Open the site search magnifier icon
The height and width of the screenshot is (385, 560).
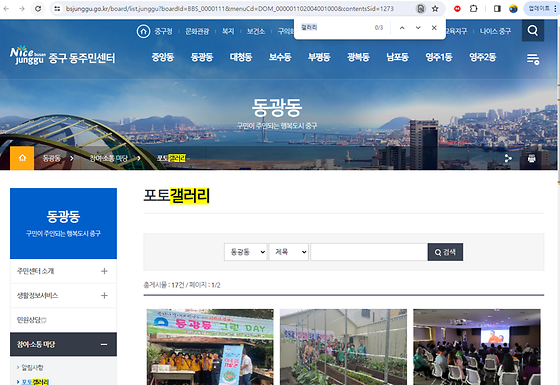(532, 31)
